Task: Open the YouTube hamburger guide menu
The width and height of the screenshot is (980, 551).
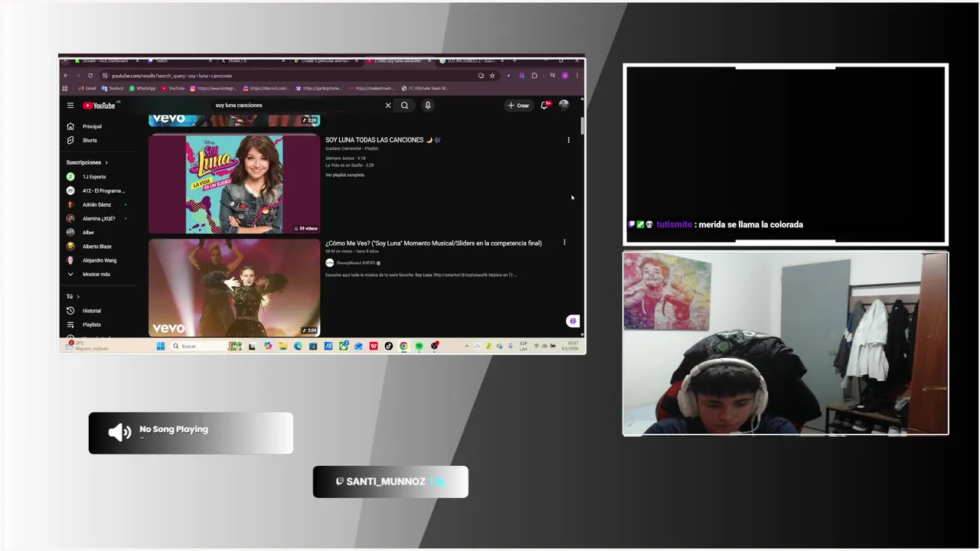Action: click(x=70, y=106)
